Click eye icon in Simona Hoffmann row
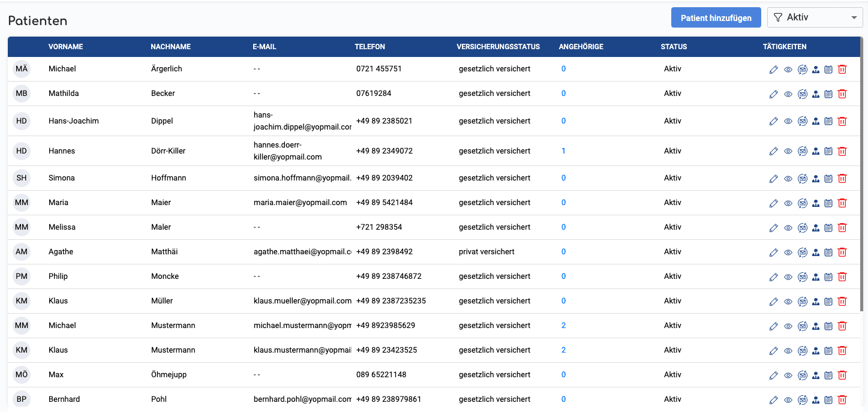868x412 pixels. coord(788,179)
